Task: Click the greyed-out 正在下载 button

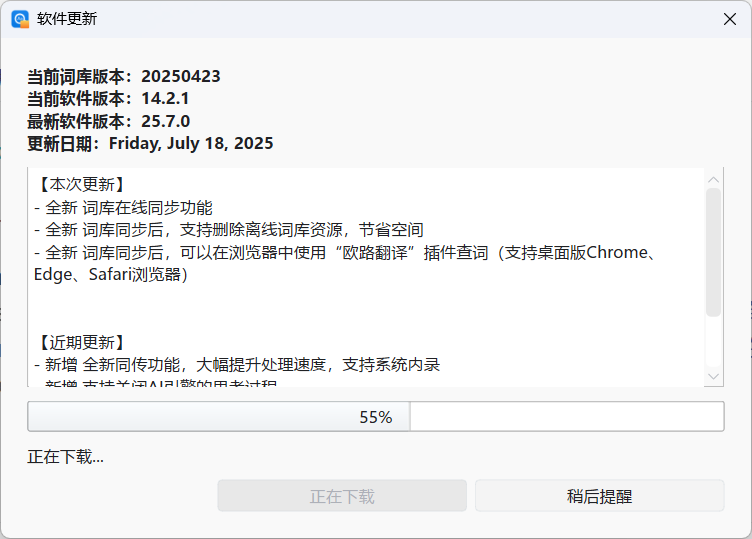Action: (x=342, y=496)
